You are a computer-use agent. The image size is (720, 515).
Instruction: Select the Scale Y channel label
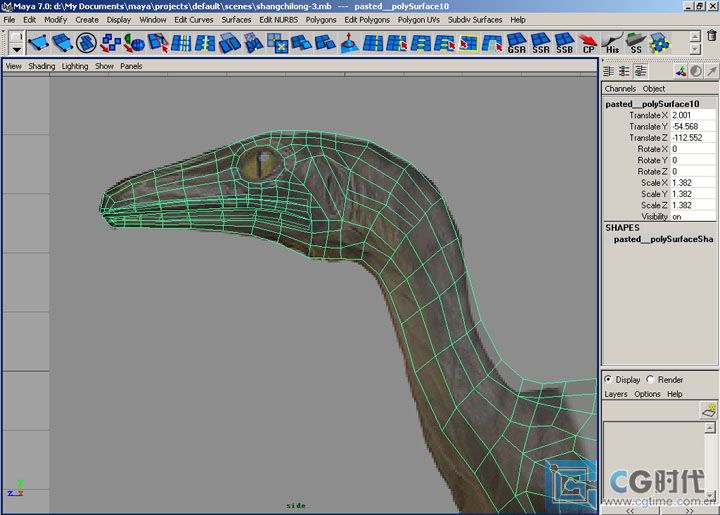coord(654,194)
